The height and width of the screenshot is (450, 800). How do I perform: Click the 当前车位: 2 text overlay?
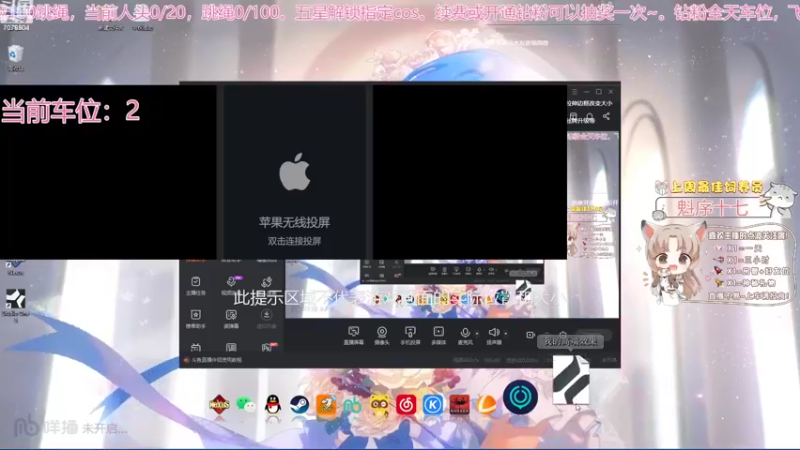[x=71, y=111]
